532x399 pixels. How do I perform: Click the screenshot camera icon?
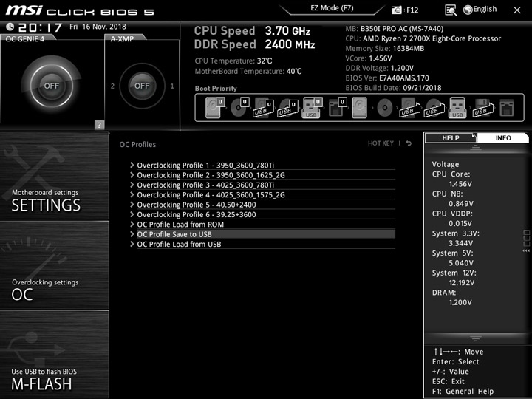point(396,10)
